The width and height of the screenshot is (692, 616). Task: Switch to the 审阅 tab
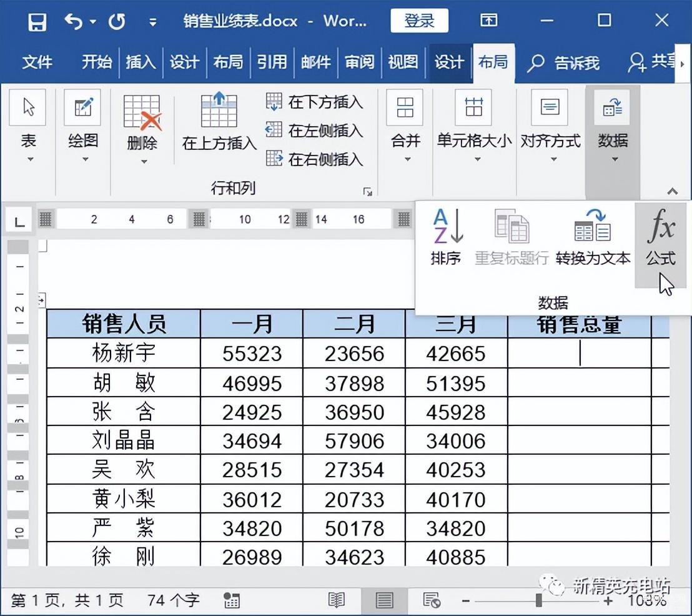pos(360,62)
